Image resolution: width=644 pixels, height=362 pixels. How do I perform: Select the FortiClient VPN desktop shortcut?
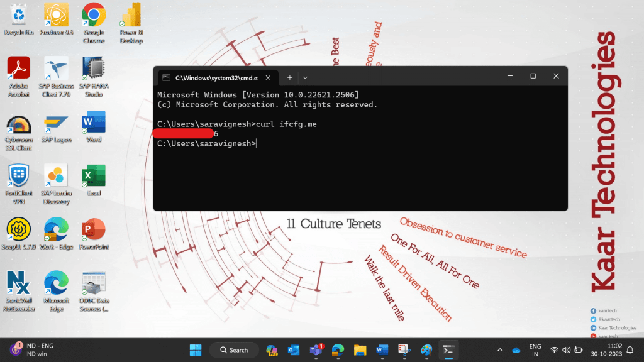(18, 184)
